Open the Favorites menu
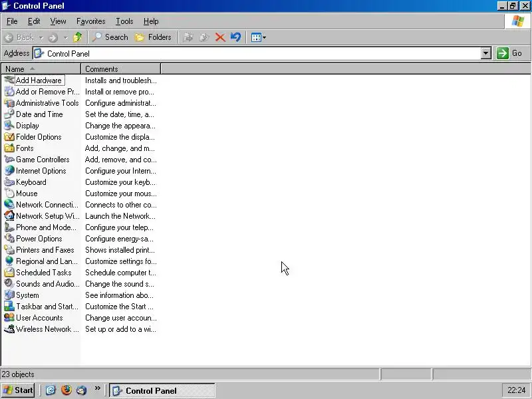 (90, 21)
